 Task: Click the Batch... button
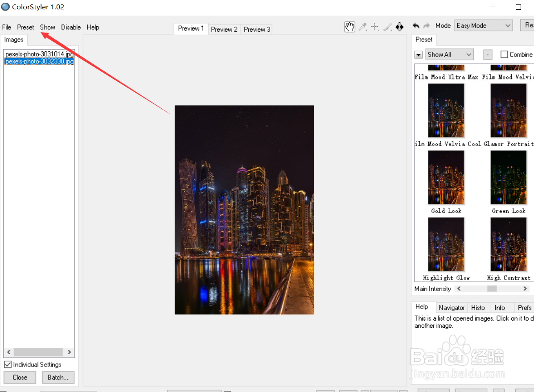[58, 377]
